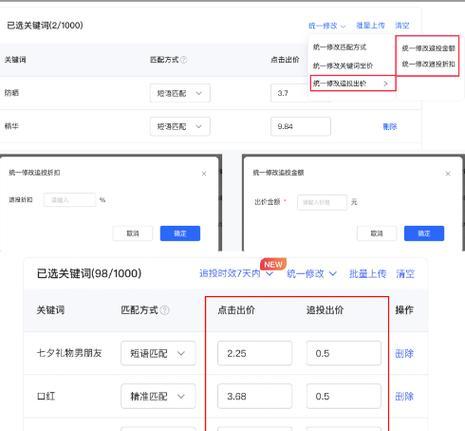This screenshot has width=465, height=431.
Task: Click 追投出价 field for 口红
Action: click(344, 396)
